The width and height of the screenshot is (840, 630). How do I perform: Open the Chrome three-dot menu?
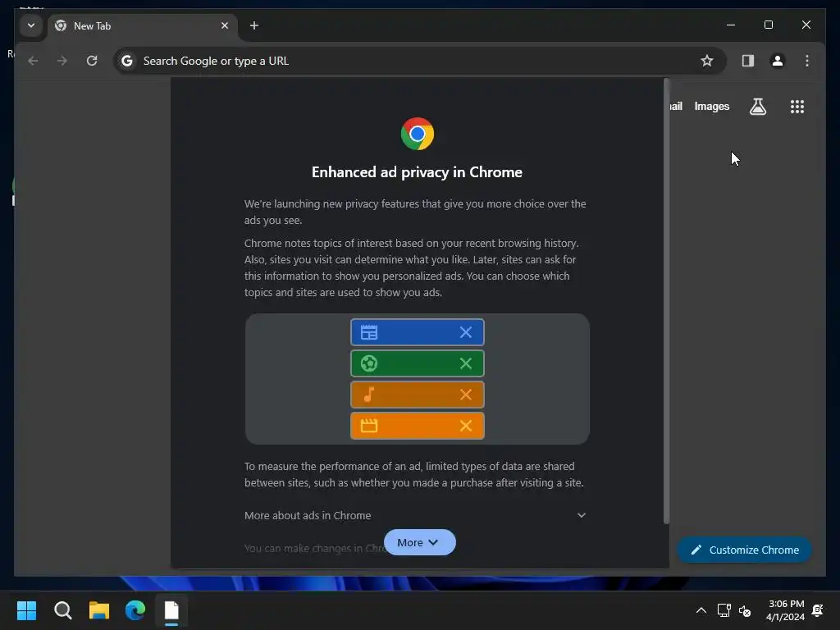coord(807,61)
